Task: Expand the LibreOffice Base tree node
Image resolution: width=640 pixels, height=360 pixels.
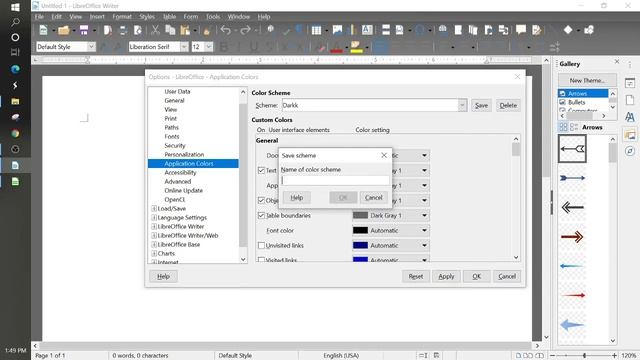Action: pyautogui.click(x=154, y=244)
